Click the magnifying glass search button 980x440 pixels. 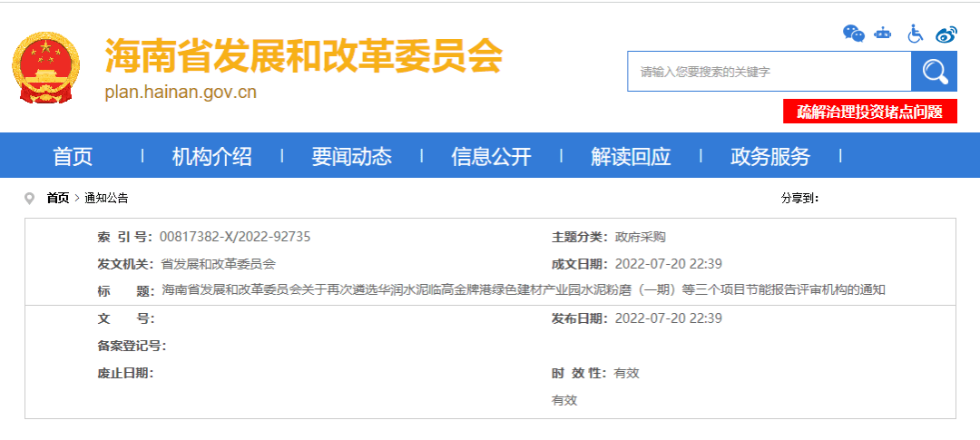click(x=934, y=72)
